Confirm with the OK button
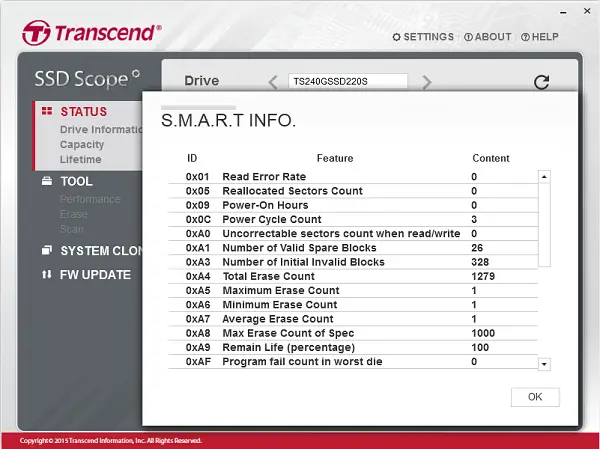This screenshot has width=600, height=449. pos(535,397)
